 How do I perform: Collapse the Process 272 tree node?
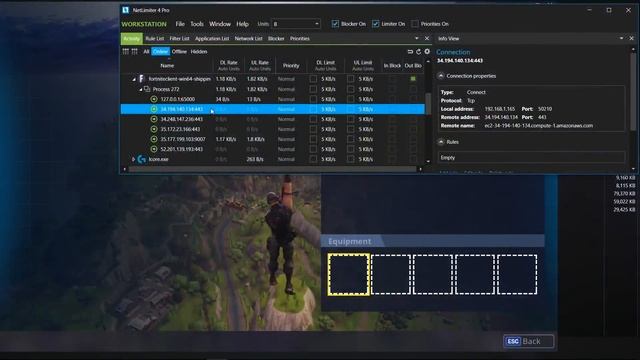tap(141, 89)
